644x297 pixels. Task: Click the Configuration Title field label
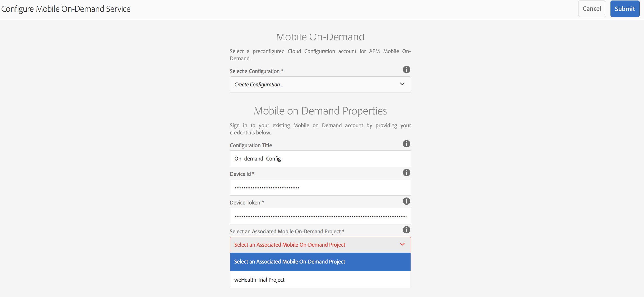pyautogui.click(x=251, y=145)
